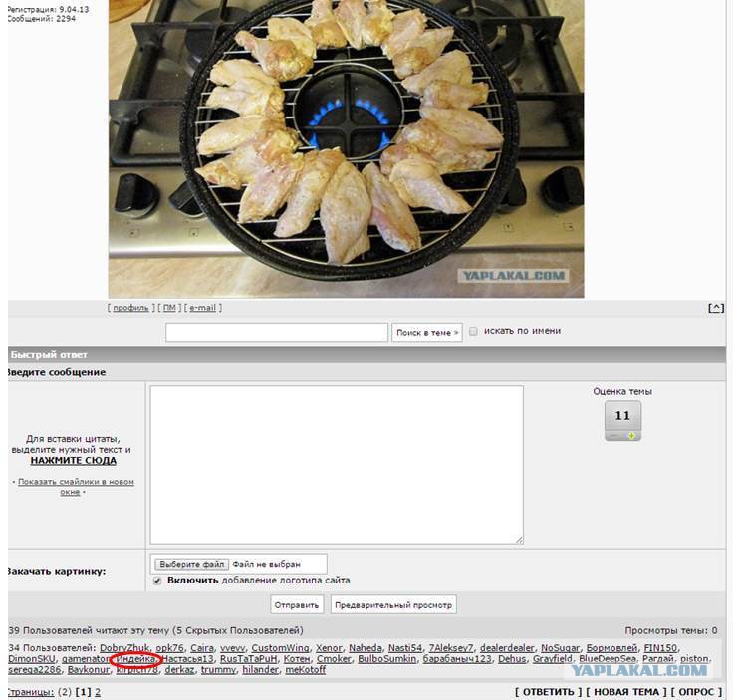Image resolution: width=733 pixels, height=700 pixels.
Task: Open 'Показать смайлики в новом окне' link
Action: 76,487
